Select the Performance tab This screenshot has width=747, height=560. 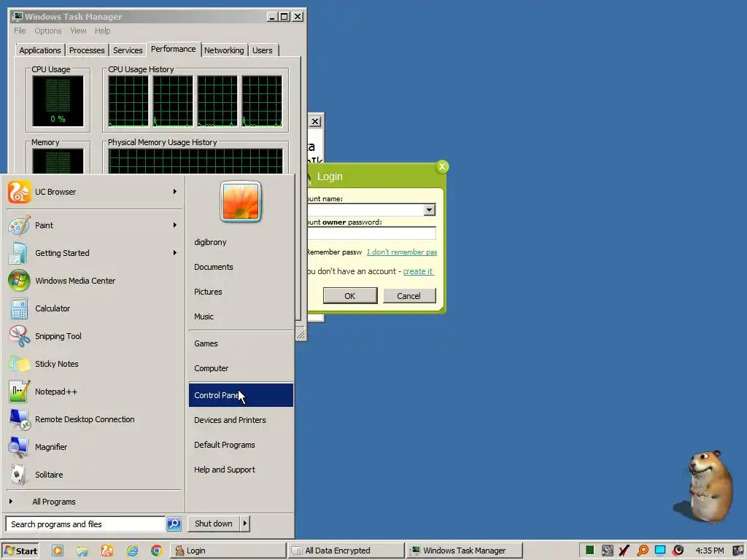point(174,49)
